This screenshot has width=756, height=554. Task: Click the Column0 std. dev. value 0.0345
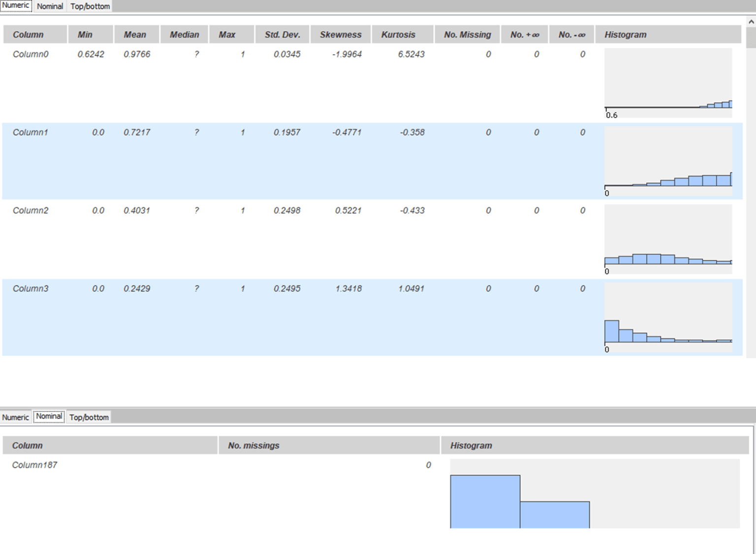tap(287, 54)
